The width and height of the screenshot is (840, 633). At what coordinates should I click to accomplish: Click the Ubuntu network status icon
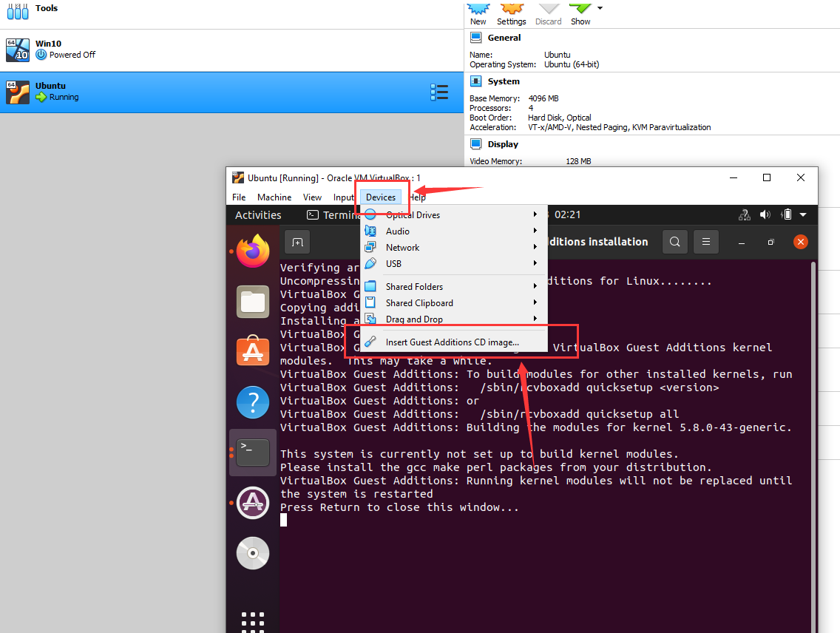(745, 214)
